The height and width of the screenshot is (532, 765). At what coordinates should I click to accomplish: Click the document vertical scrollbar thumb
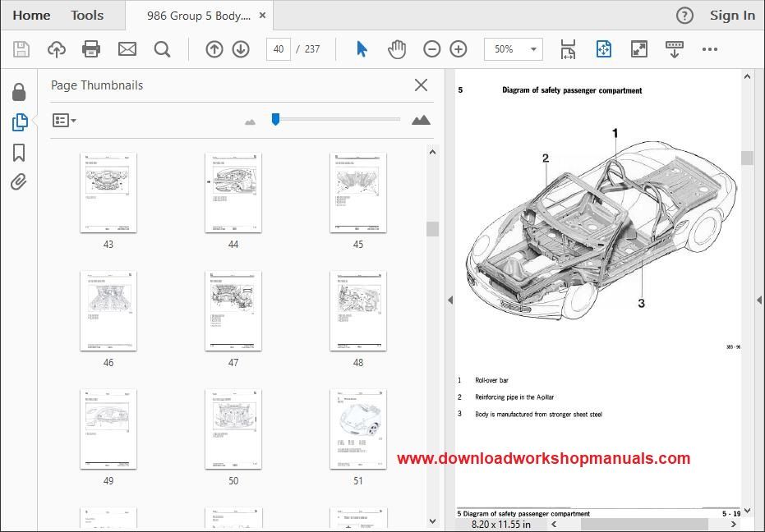[747, 158]
